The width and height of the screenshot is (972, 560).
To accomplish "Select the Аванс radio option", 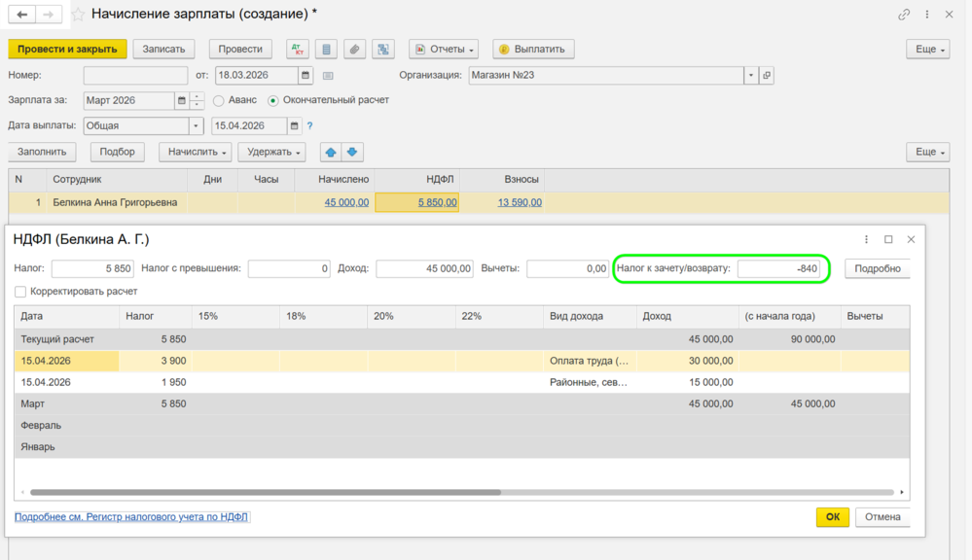I will coord(219,100).
